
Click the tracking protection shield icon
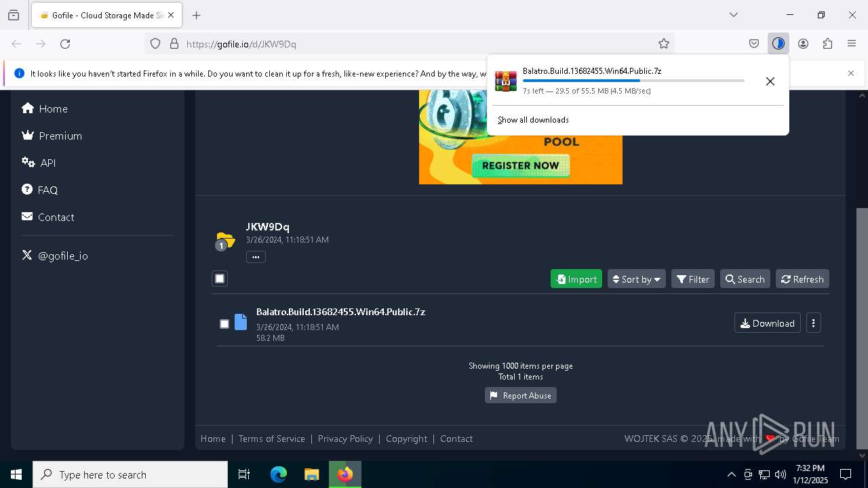point(155,44)
